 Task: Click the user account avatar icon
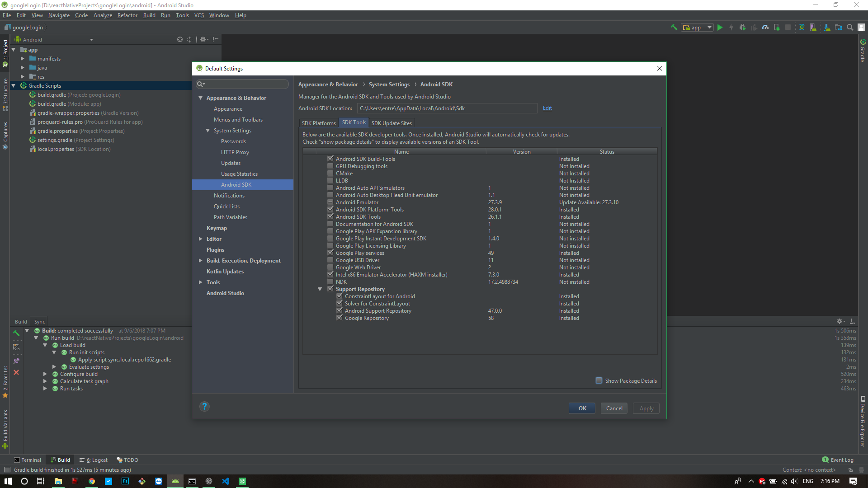pos(862,28)
